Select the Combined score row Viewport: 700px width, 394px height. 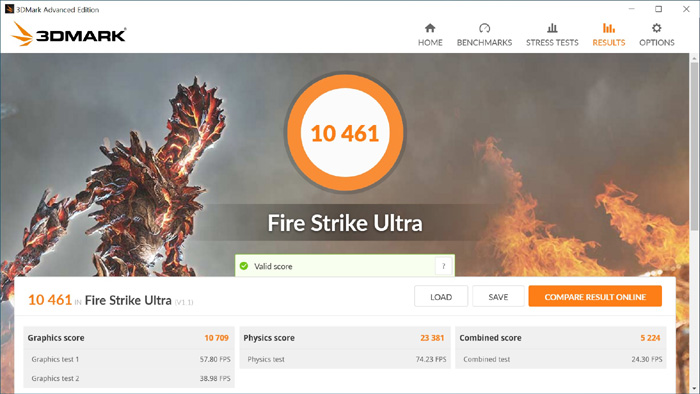[x=561, y=338]
